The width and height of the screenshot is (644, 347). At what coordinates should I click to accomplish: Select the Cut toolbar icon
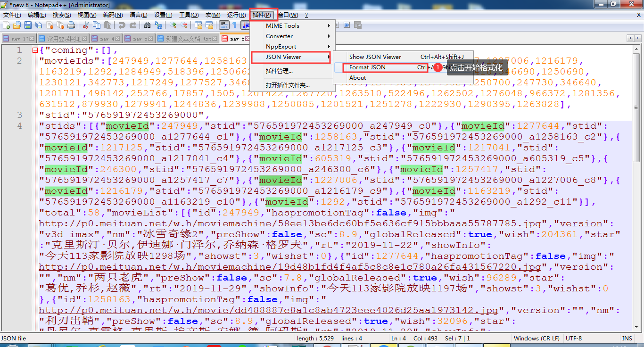point(84,25)
